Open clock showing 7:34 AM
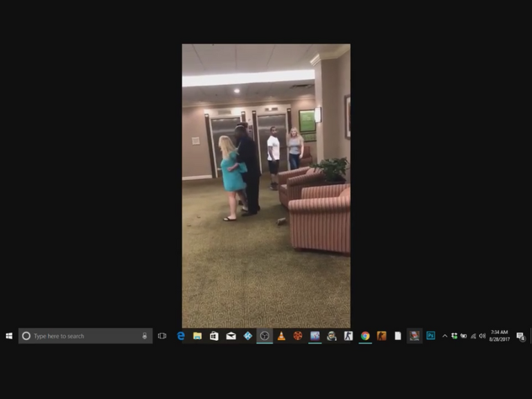The height and width of the screenshot is (399, 532). pyautogui.click(x=499, y=336)
